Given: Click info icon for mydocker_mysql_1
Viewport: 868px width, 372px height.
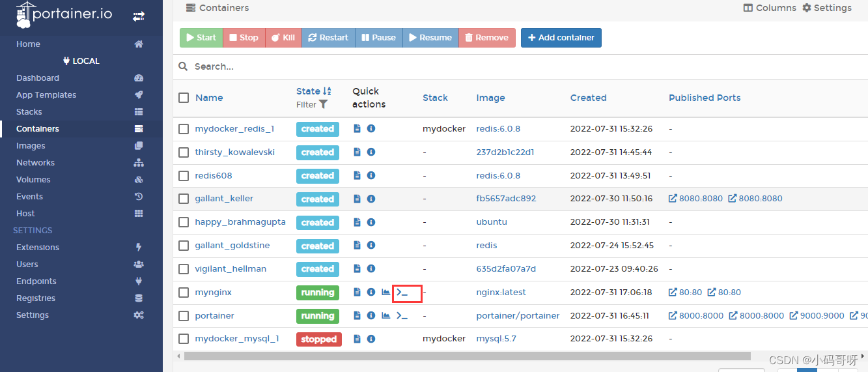Looking at the screenshot, I should (x=371, y=339).
